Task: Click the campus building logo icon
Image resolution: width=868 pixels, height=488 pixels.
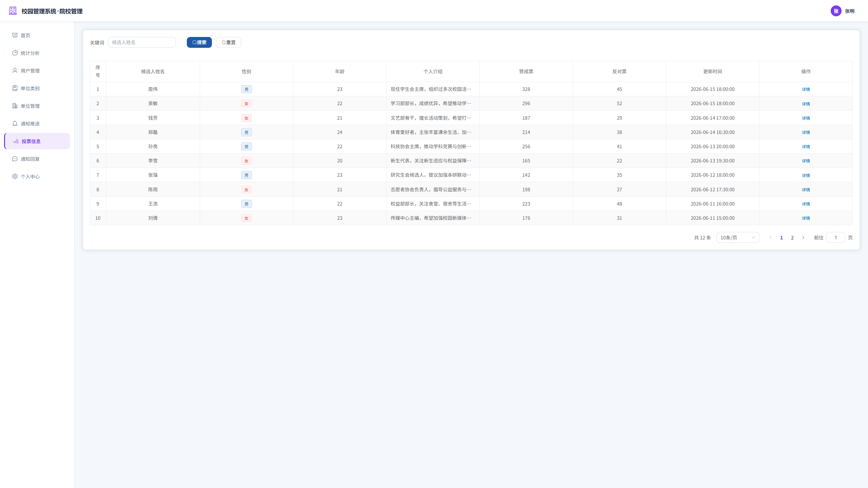Action: pyautogui.click(x=13, y=11)
